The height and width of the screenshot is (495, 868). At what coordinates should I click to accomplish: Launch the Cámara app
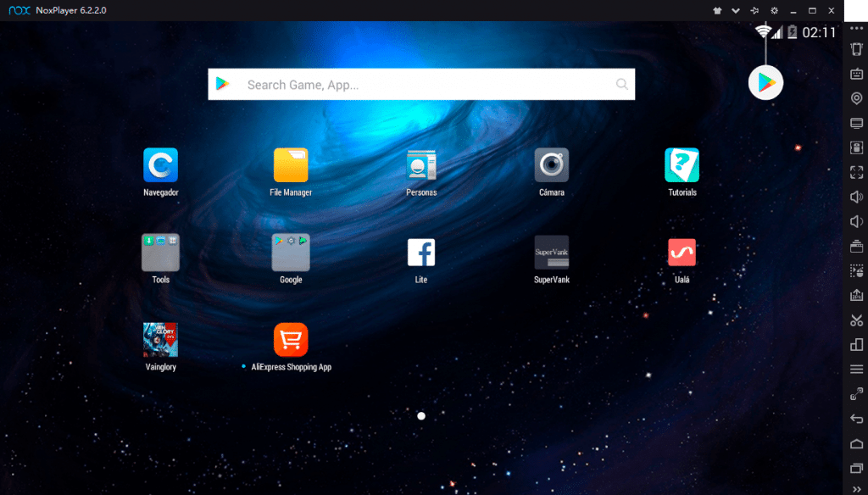pos(551,165)
